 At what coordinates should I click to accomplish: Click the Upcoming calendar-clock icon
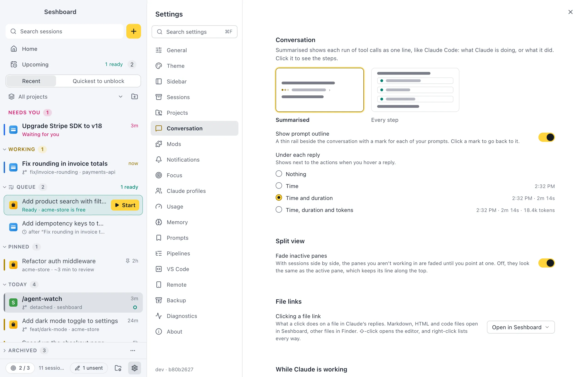point(14,64)
